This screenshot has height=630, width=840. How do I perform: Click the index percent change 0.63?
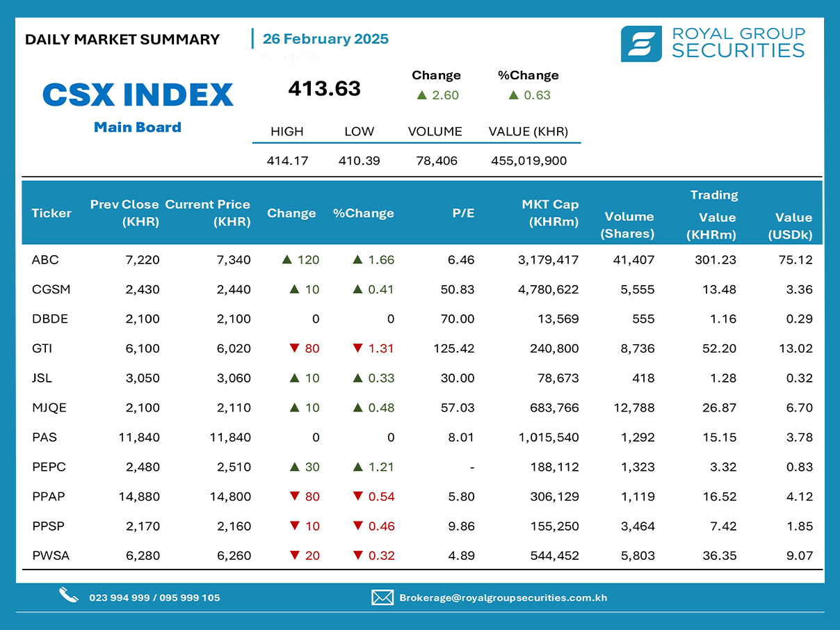[x=537, y=95]
